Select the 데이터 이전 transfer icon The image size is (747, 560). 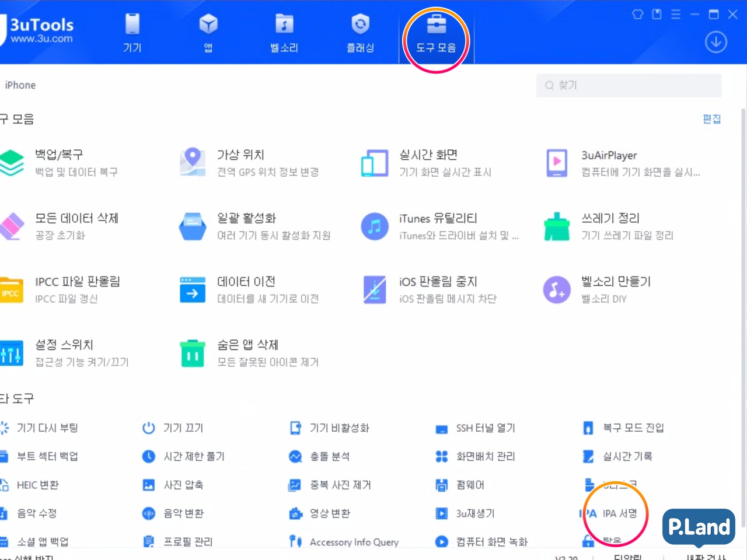coord(193,290)
